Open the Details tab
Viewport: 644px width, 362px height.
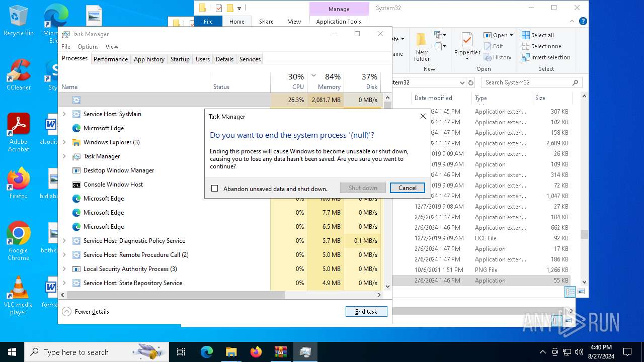click(x=224, y=59)
